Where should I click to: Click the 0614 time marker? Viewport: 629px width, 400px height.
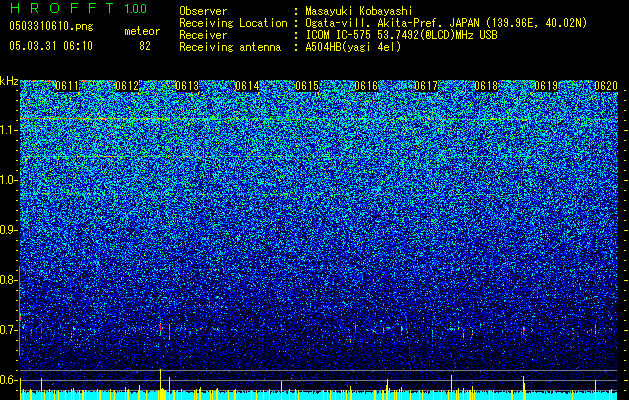click(247, 86)
